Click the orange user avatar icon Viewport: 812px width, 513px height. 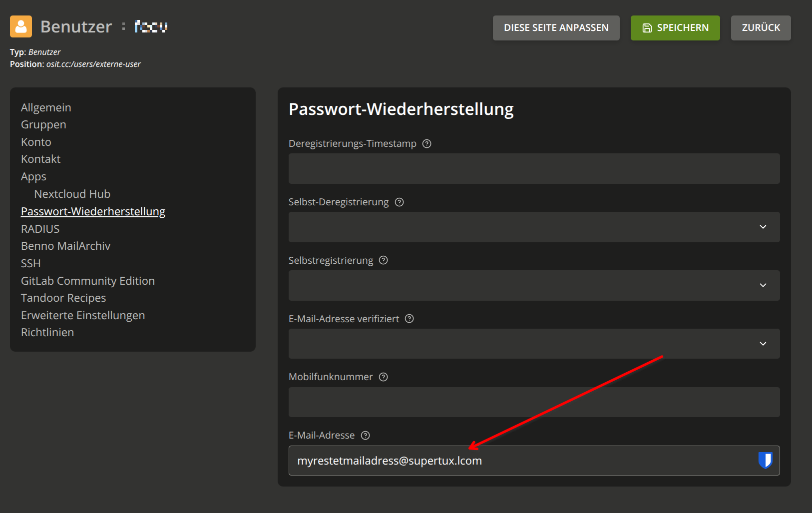[21, 26]
